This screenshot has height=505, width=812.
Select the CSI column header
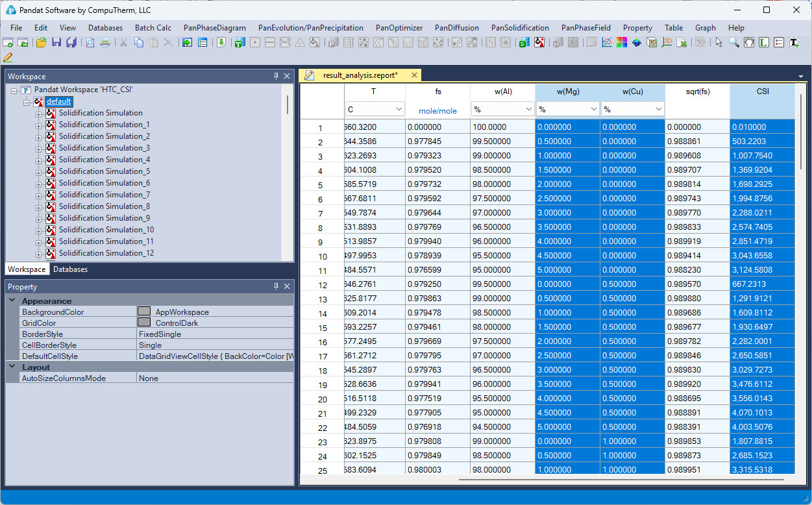click(x=762, y=92)
